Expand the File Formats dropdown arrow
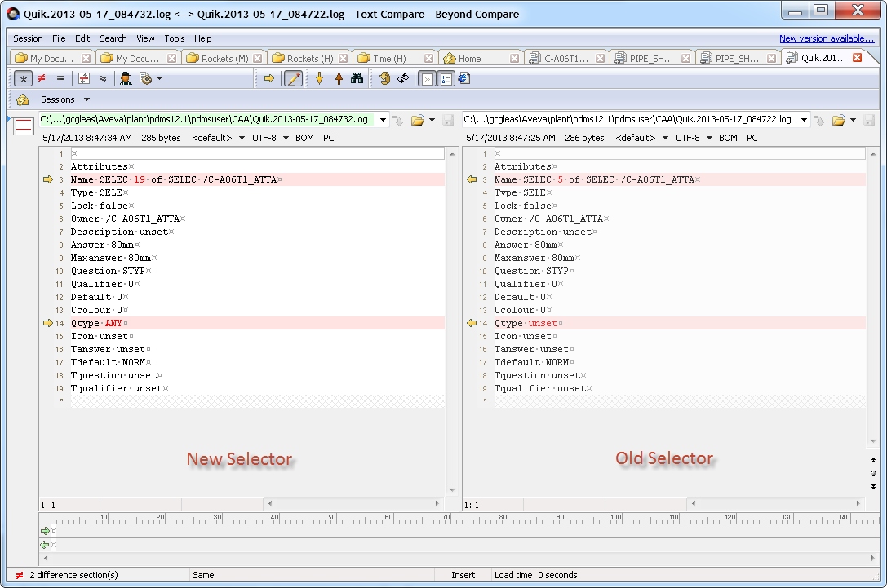887x588 pixels. pos(159,78)
